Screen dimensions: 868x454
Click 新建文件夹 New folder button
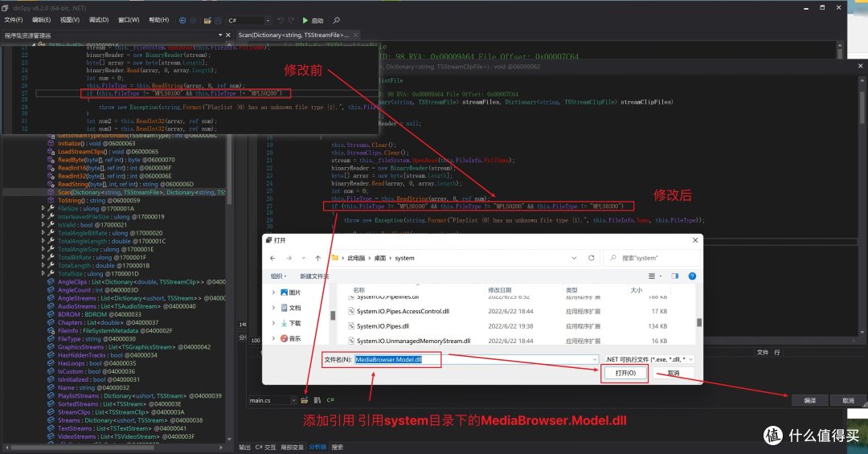(x=314, y=276)
